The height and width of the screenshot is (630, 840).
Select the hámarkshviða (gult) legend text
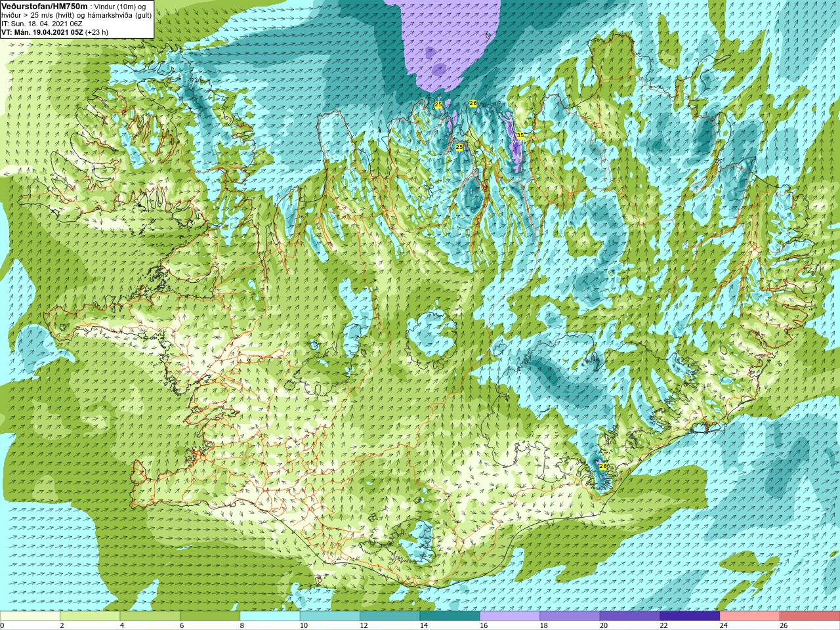click(119, 15)
